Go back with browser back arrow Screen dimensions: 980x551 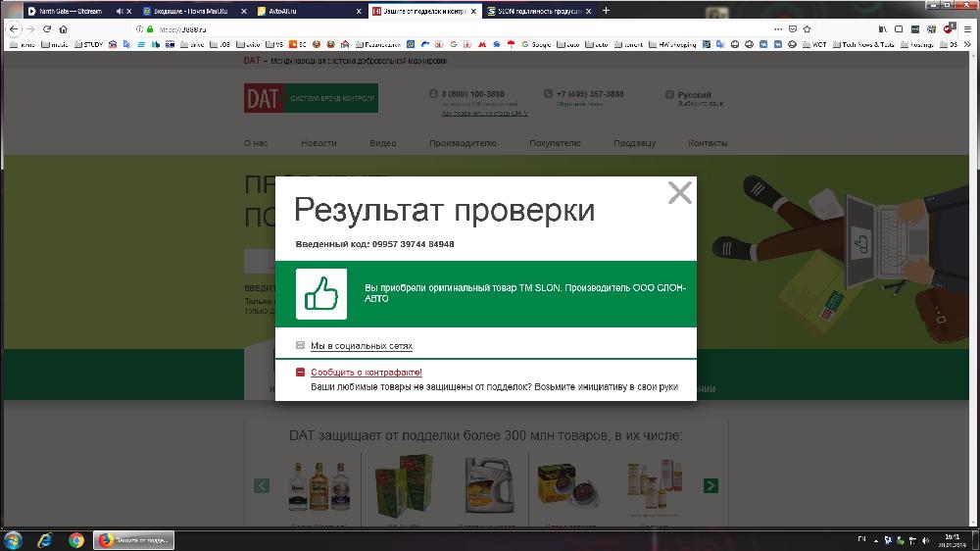(x=14, y=28)
